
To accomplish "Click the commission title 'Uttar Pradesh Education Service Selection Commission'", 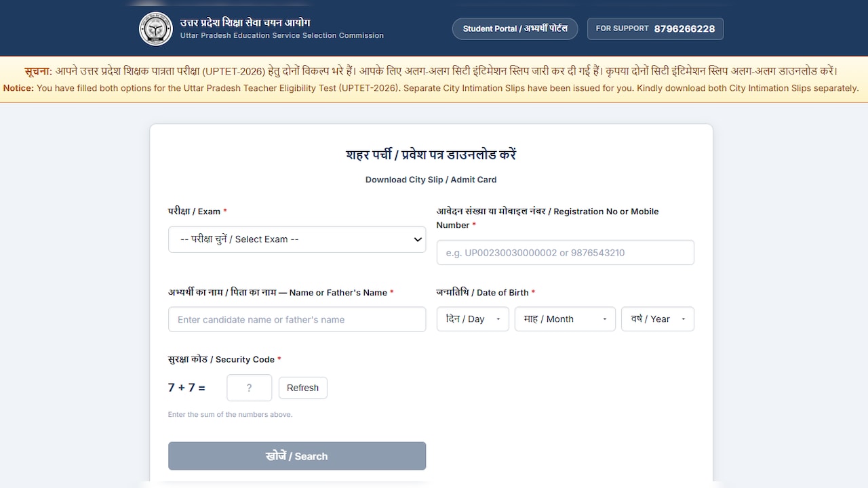I will coord(282,35).
